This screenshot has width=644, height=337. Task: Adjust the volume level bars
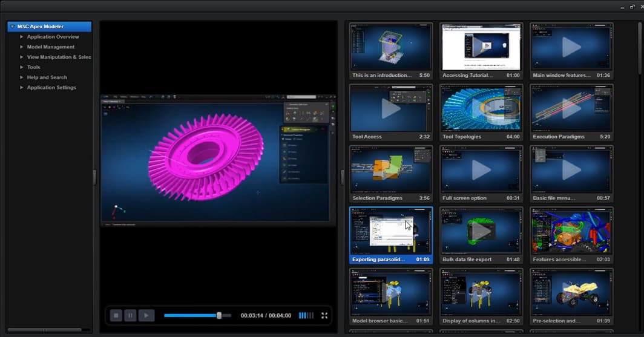tap(306, 315)
